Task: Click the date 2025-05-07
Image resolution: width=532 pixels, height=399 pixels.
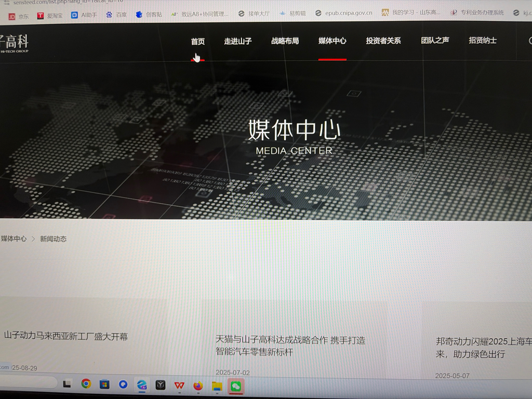Action: pyautogui.click(x=453, y=376)
